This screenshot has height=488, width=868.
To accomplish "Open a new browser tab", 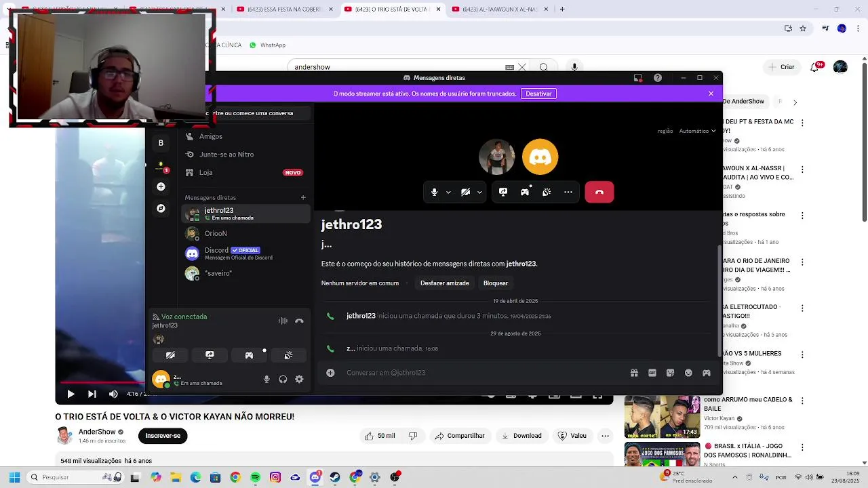I will pos(562,9).
